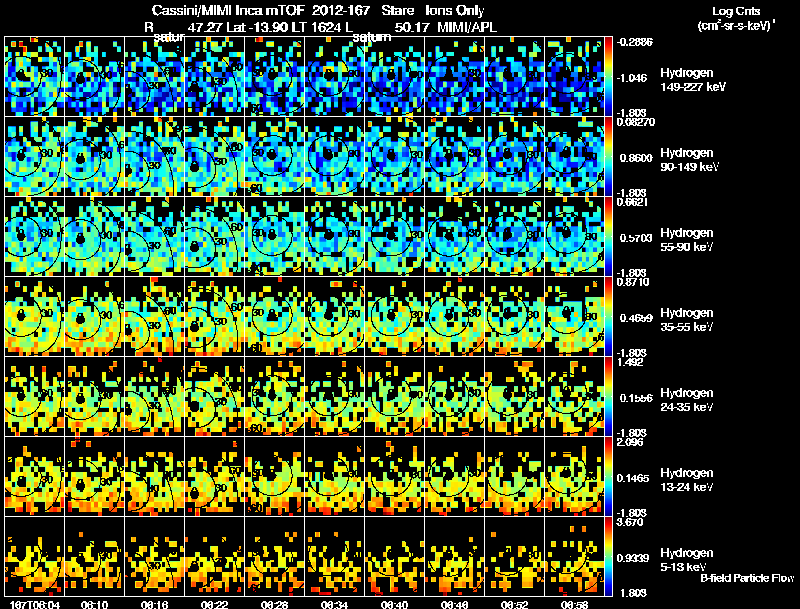This screenshot has height=609, width=800.
Task: Select the 55-90 keV image in the 06:34 column
Action: [334, 237]
